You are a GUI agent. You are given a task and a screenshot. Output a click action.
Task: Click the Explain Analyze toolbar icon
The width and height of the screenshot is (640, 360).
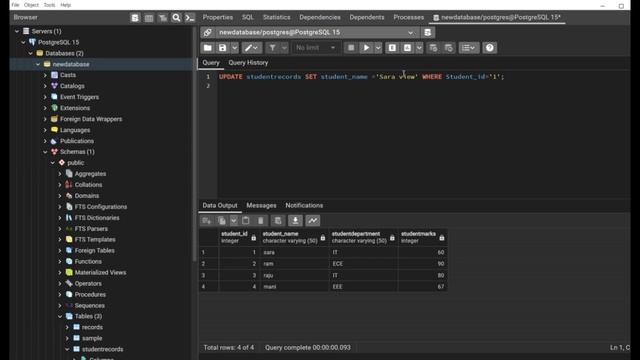pos(407,48)
